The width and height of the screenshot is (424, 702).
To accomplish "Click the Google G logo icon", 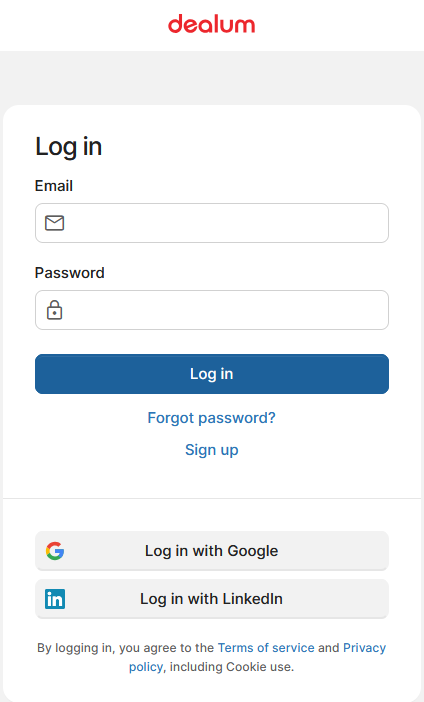I will point(55,551).
